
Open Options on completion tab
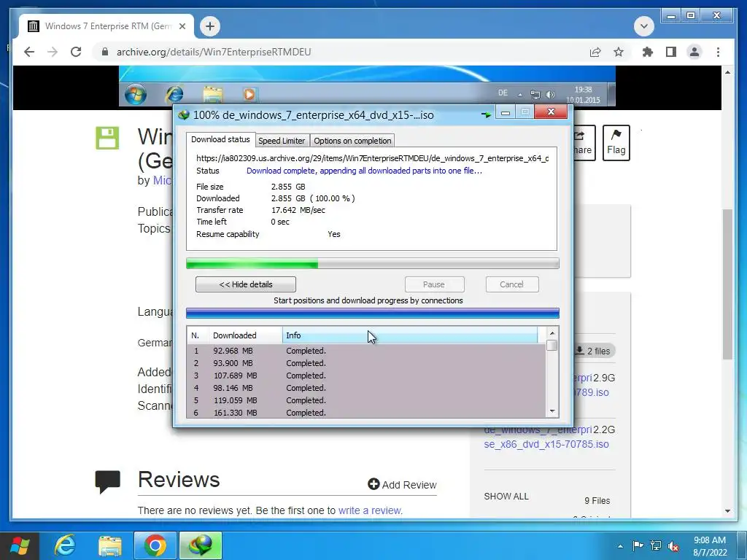(x=352, y=141)
